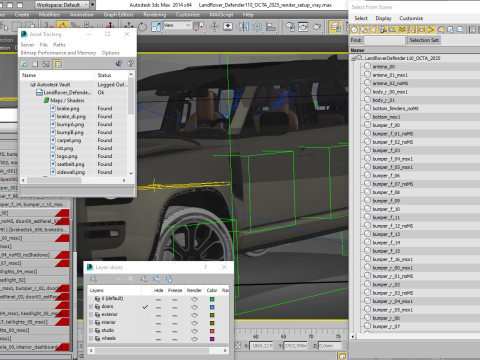Toggle Display Cameras filter in Select From Scene
This screenshot has height=360, width=480.
383,30
